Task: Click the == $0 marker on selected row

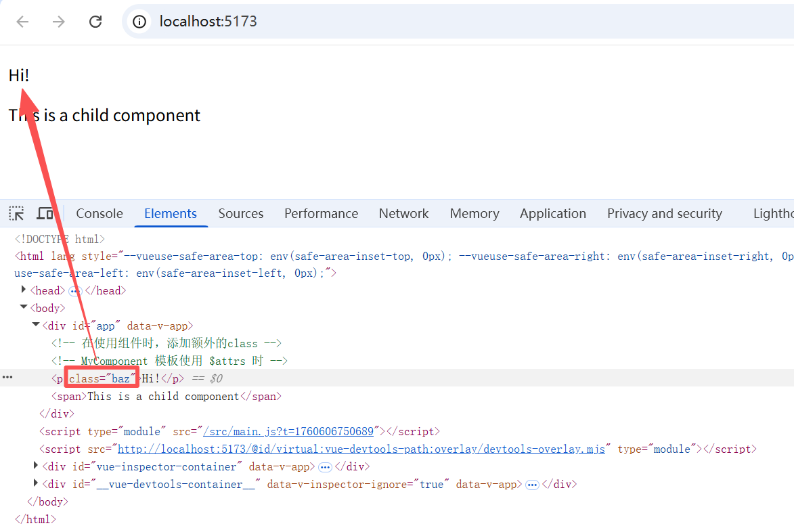Action: [208, 379]
